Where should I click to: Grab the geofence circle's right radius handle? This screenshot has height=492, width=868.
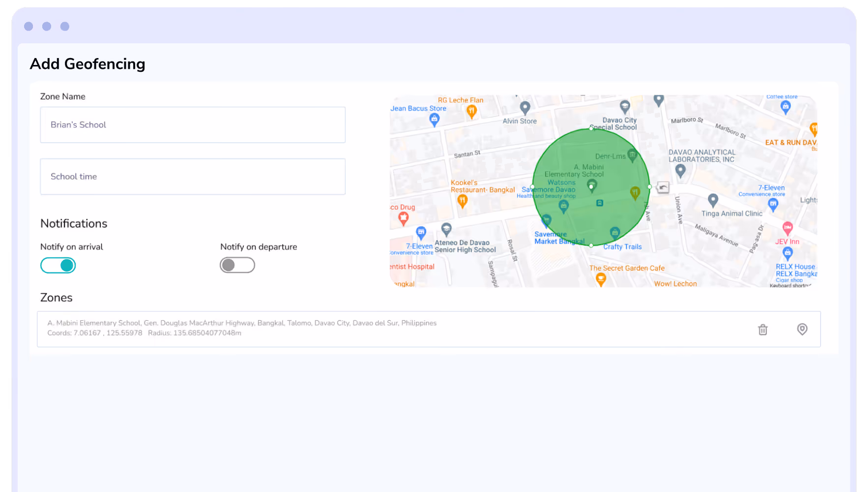(649, 187)
